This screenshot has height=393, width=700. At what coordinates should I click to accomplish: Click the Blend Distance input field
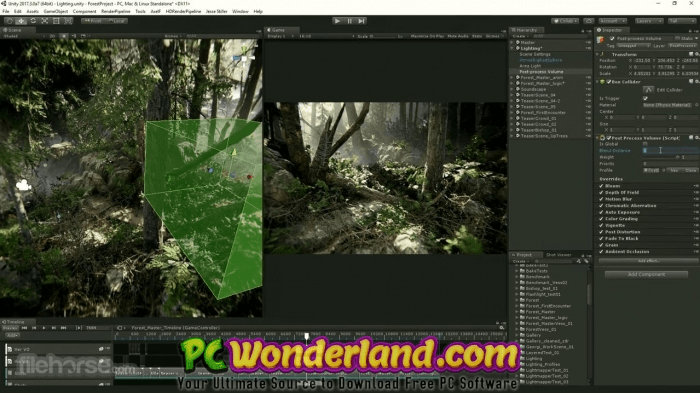coord(670,151)
